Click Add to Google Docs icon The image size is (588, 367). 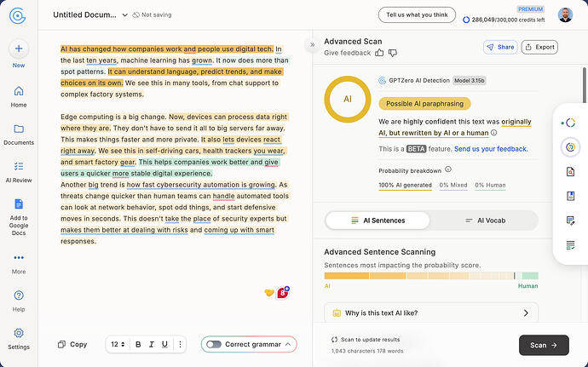click(19, 204)
